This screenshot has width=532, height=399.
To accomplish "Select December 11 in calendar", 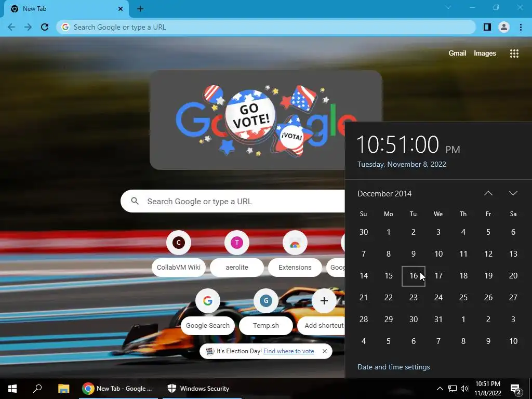I will coord(463,254).
